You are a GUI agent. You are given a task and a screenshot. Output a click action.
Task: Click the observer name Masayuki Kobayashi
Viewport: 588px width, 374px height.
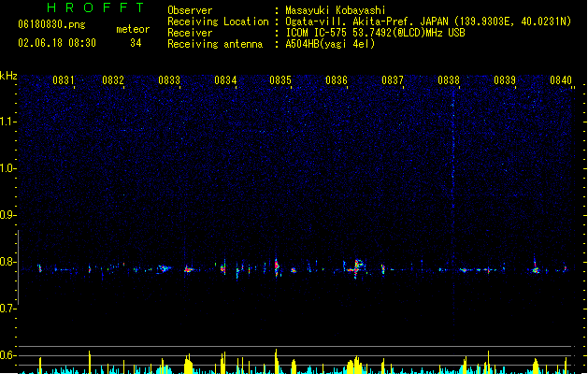coord(336,10)
